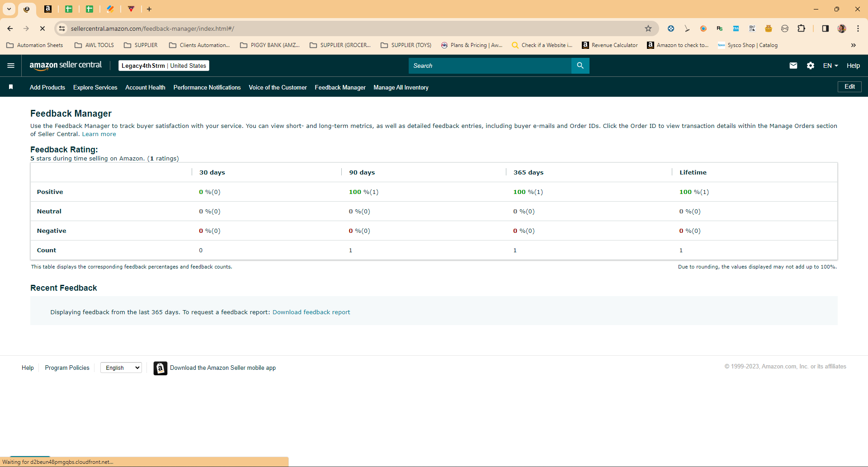
Task: Open a new browser tab
Action: point(149,9)
